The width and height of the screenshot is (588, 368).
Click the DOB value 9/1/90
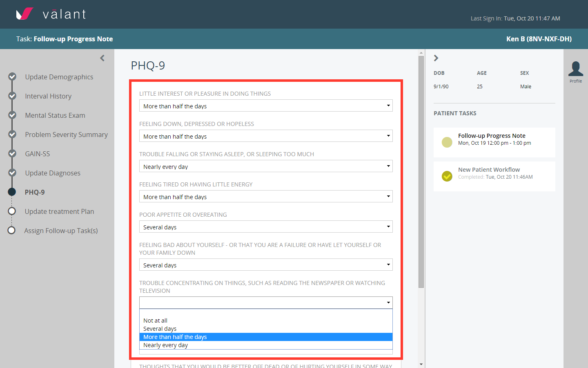tap(441, 87)
